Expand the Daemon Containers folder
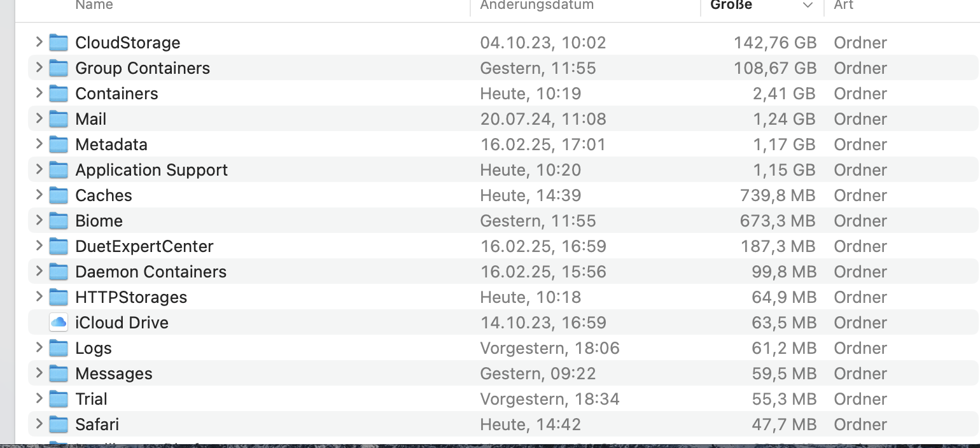The height and width of the screenshot is (448, 980). 39,271
